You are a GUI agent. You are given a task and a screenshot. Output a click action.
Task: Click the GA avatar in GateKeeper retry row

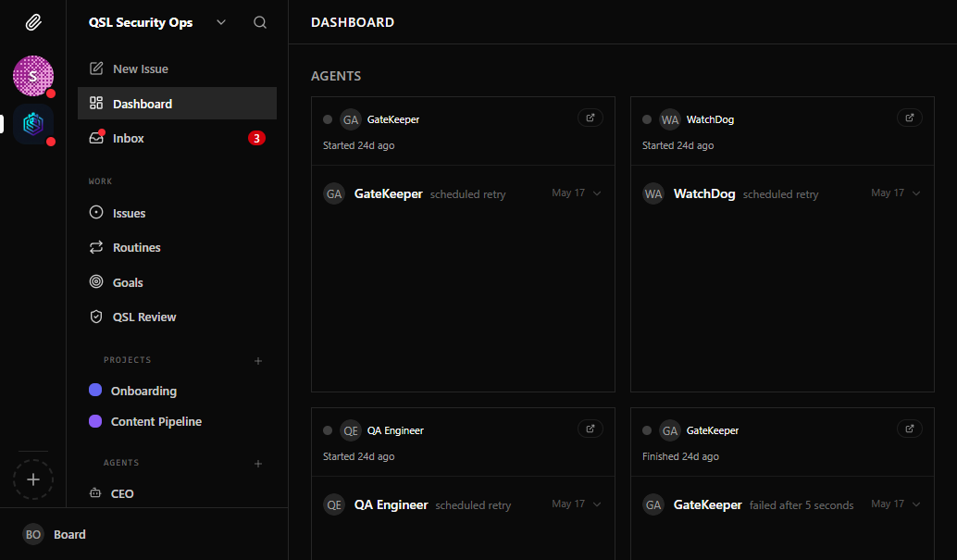(334, 194)
